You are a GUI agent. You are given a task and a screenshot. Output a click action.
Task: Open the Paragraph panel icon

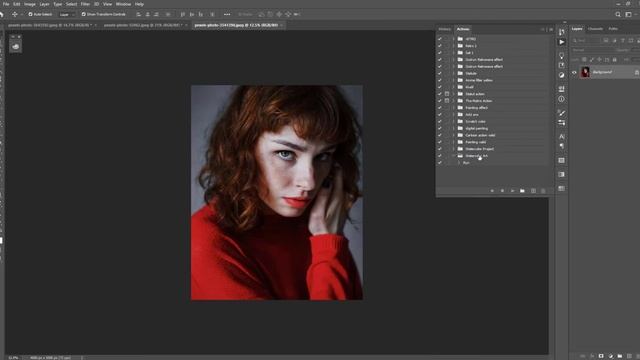(x=562, y=146)
